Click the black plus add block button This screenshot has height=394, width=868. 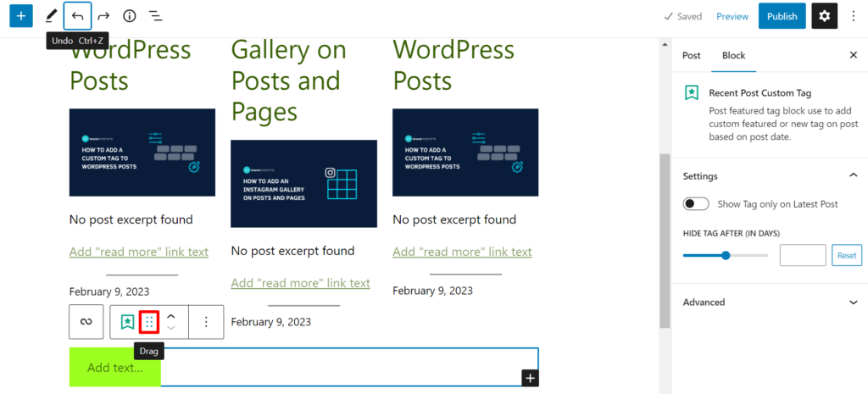pos(531,378)
